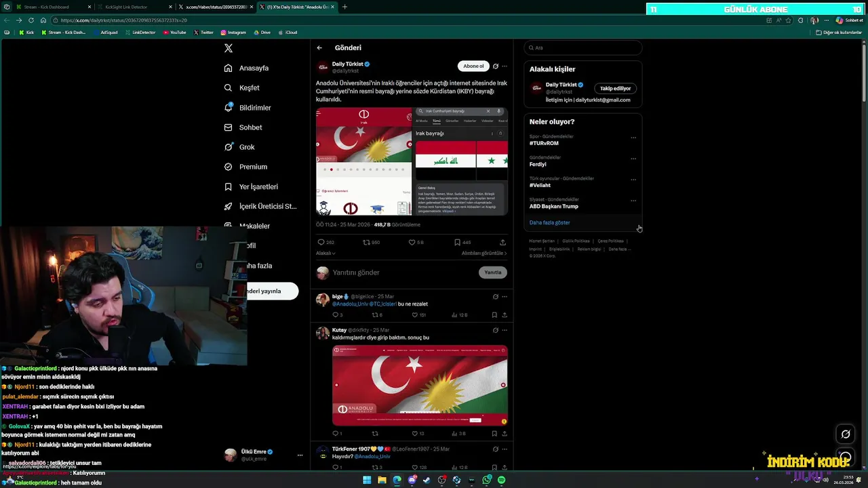Open more options on Kutay's reply
Screen dimensions: 868x488
[x=504, y=330]
